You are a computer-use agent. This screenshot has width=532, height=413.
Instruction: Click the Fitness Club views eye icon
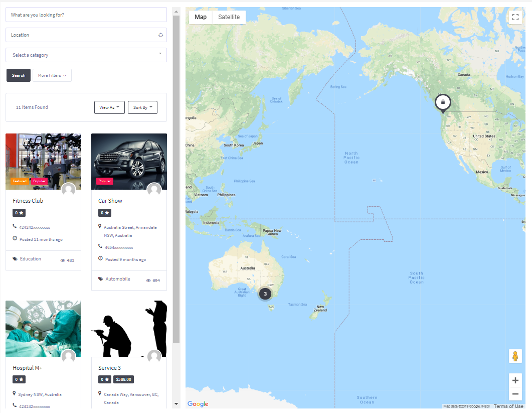(63, 260)
